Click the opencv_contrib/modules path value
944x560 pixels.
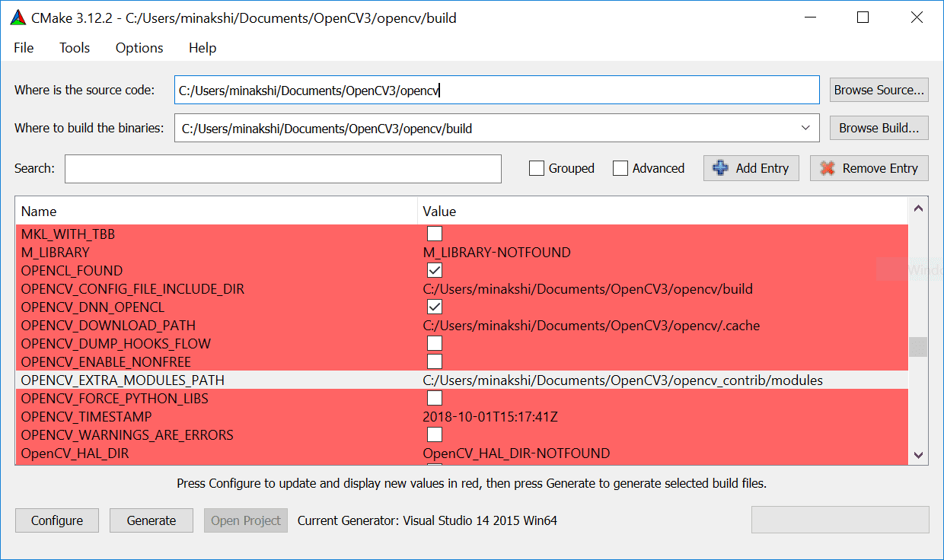(623, 380)
